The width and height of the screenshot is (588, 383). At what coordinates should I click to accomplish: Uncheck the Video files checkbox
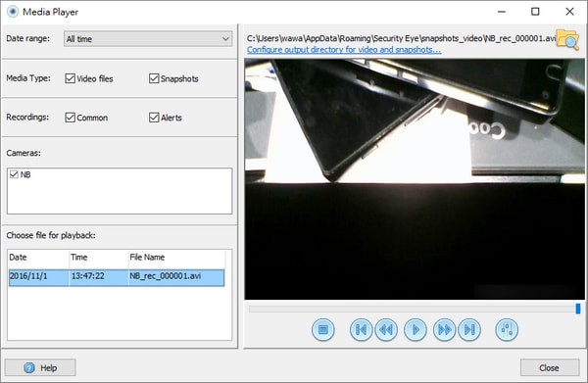(x=71, y=78)
